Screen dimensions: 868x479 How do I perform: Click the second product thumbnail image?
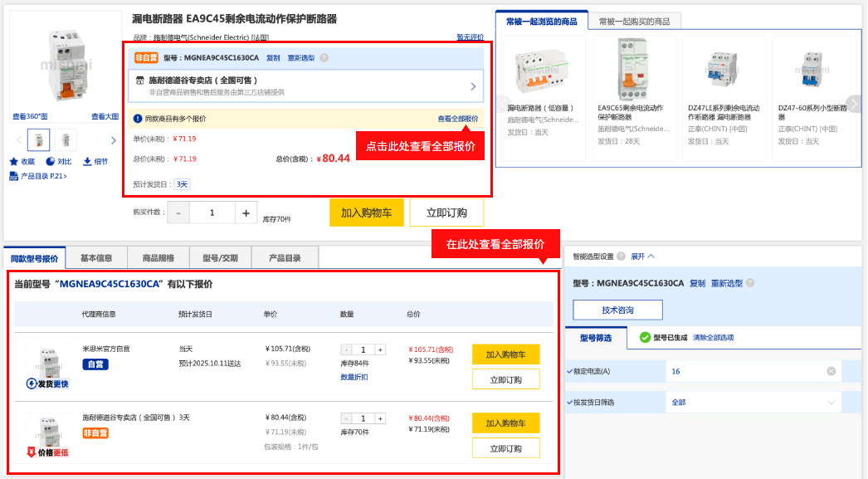click(66, 139)
